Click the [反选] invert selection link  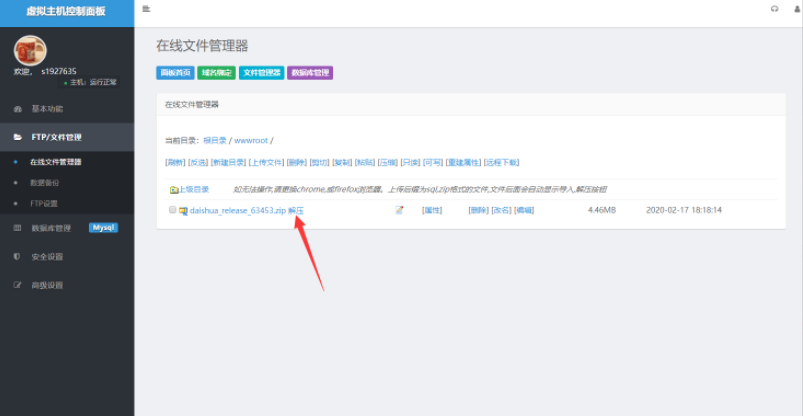(x=199, y=162)
